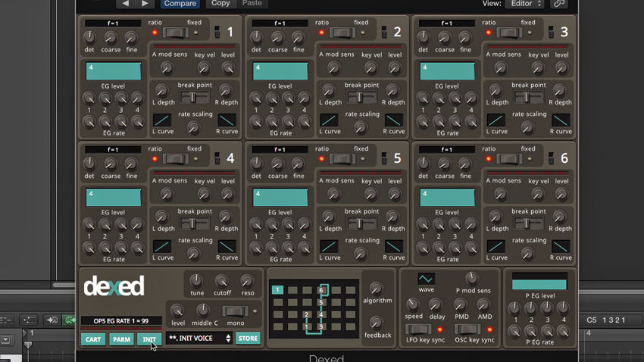Click the STORE button
The width and height of the screenshot is (644, 362).
point(248,339)
